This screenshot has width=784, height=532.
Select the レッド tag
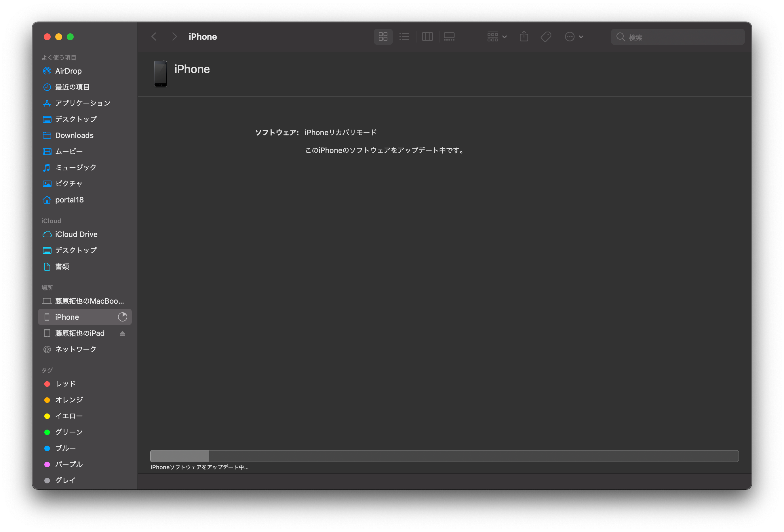click(x=65, y=384)
